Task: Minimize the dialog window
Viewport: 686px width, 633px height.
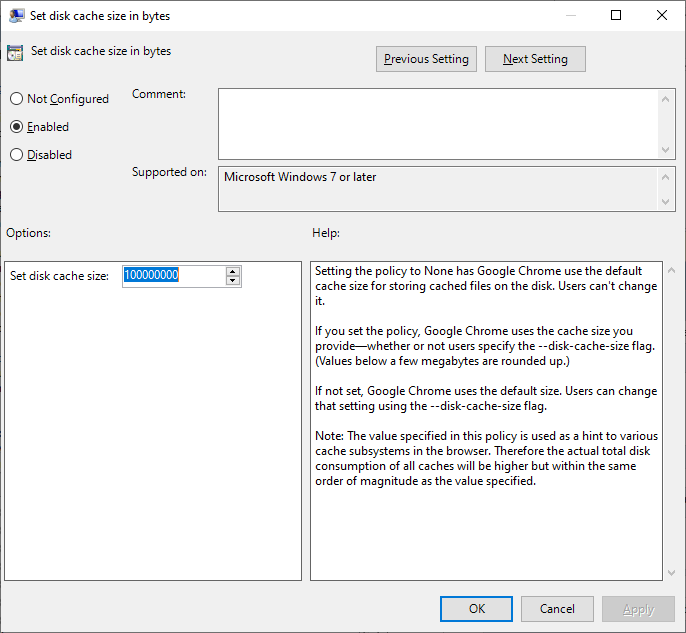Action: 570,16
